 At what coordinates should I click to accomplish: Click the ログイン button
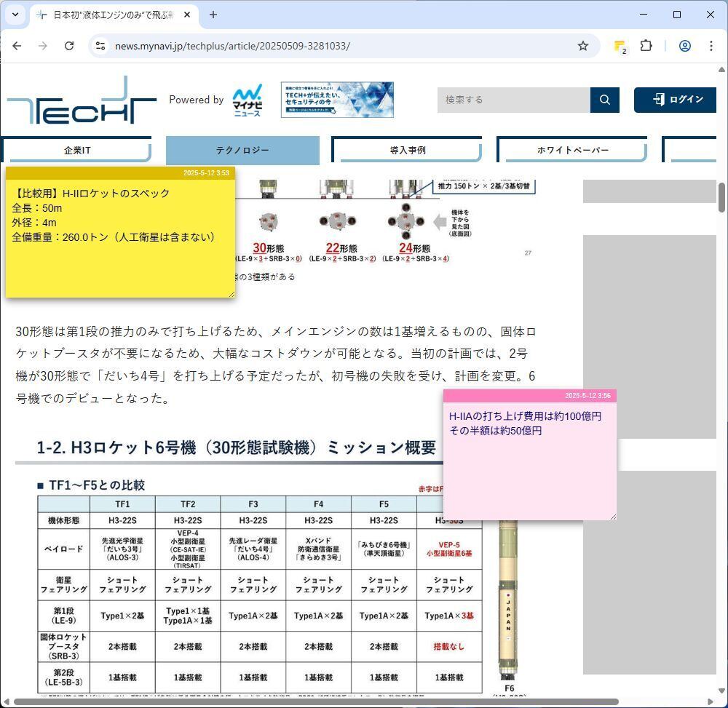click(x=675, y=100)
